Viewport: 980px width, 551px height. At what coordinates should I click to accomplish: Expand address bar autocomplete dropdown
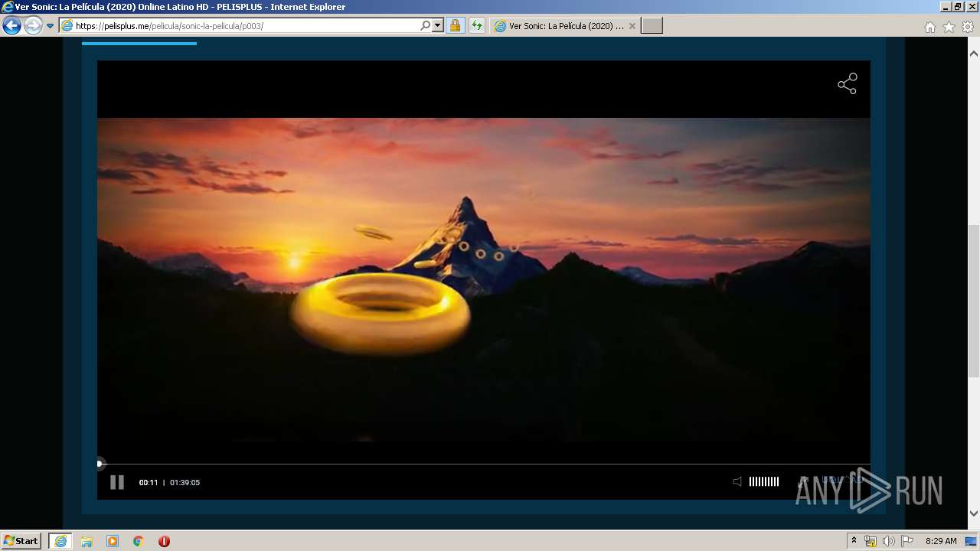438,26
